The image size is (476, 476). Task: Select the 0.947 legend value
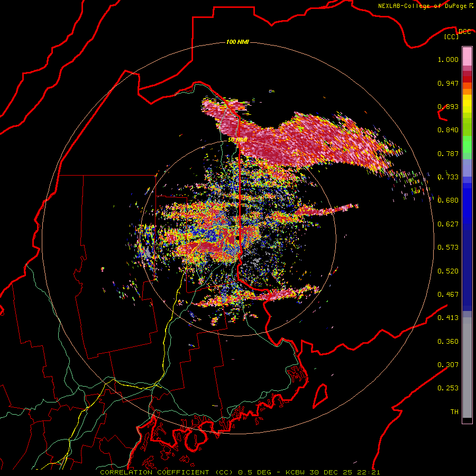[x=448, y=83]
